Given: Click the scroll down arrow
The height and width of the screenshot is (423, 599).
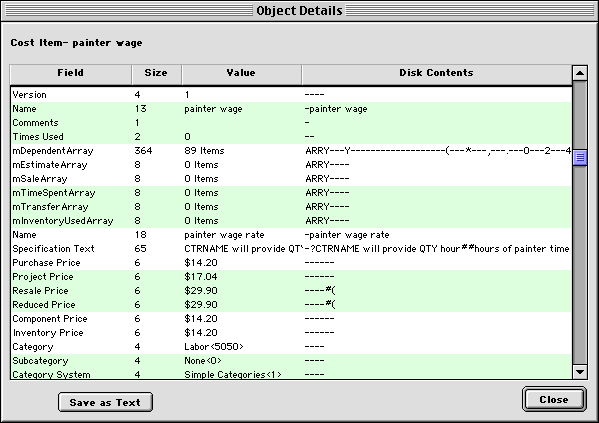Looking at the screenshot, I should click(x=580, y=372).
